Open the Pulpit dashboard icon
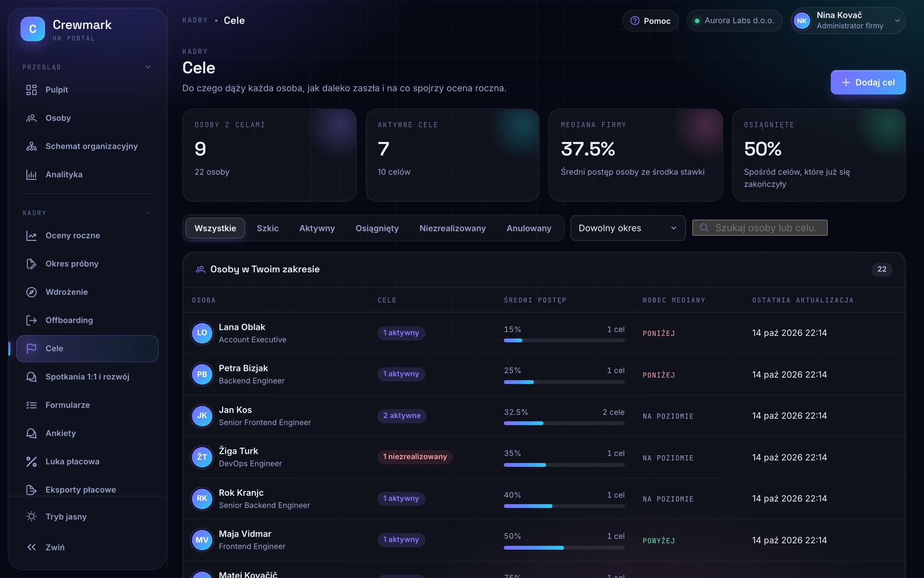Image resolution: width=924 pixels, height=578 pixels. point(31,90)
